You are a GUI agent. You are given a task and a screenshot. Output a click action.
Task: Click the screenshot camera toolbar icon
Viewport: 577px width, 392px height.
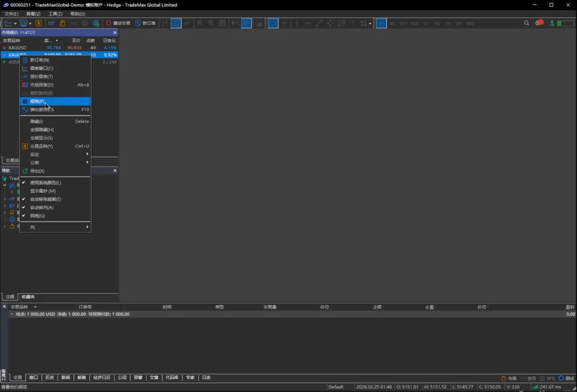[259, 23]
